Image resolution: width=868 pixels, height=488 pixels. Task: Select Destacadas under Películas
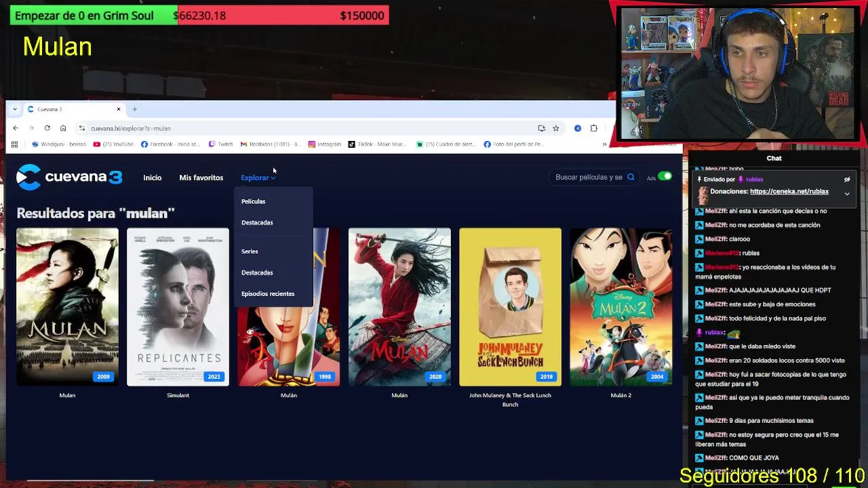(257, 222)
